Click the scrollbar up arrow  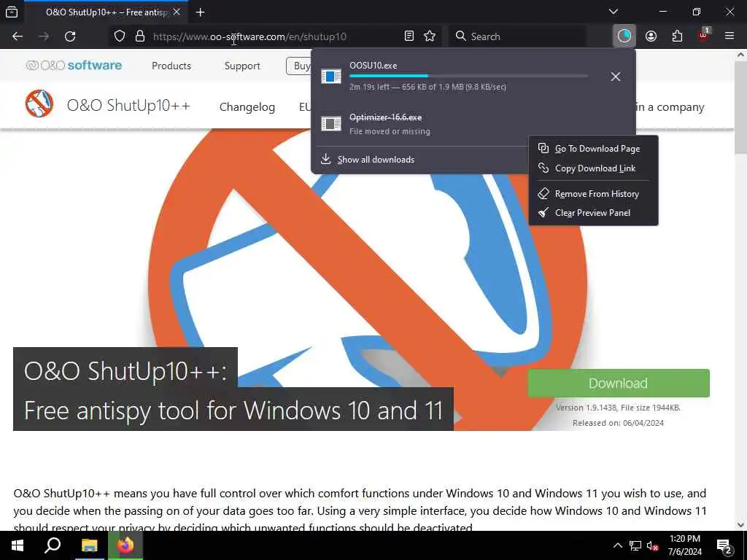740,55
